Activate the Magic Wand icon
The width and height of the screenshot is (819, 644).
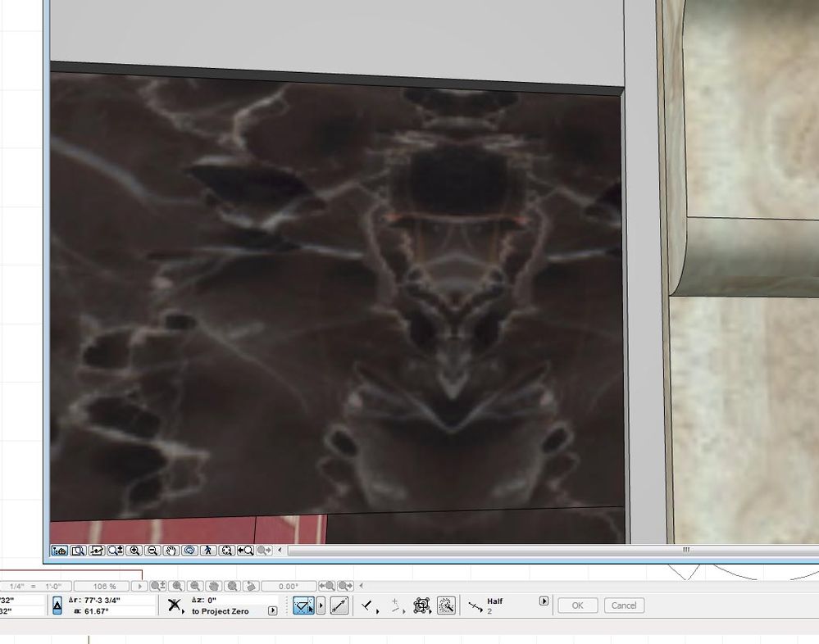[x=446, y=605]
